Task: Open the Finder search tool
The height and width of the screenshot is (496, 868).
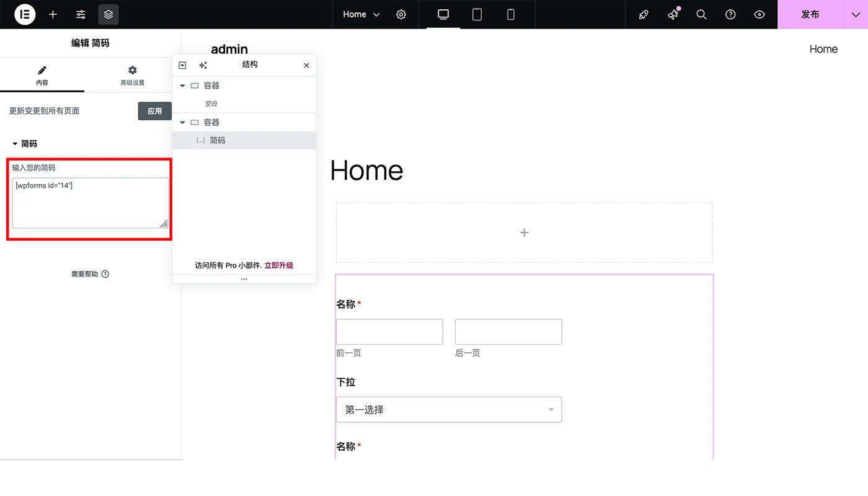Action: pos(701,14)
